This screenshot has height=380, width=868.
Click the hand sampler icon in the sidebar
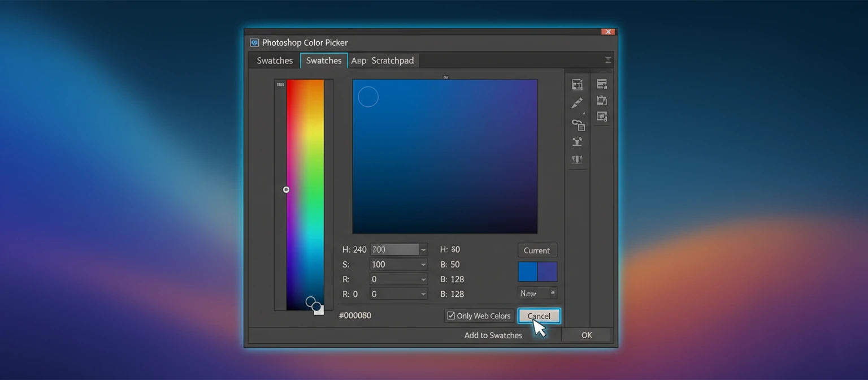pos(577,142)
